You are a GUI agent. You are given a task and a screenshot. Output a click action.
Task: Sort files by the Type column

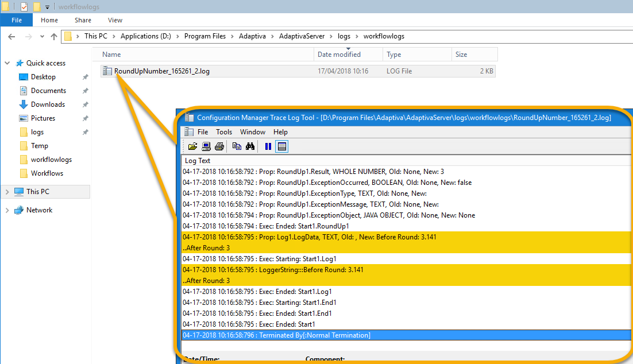(x=417, y=55)
